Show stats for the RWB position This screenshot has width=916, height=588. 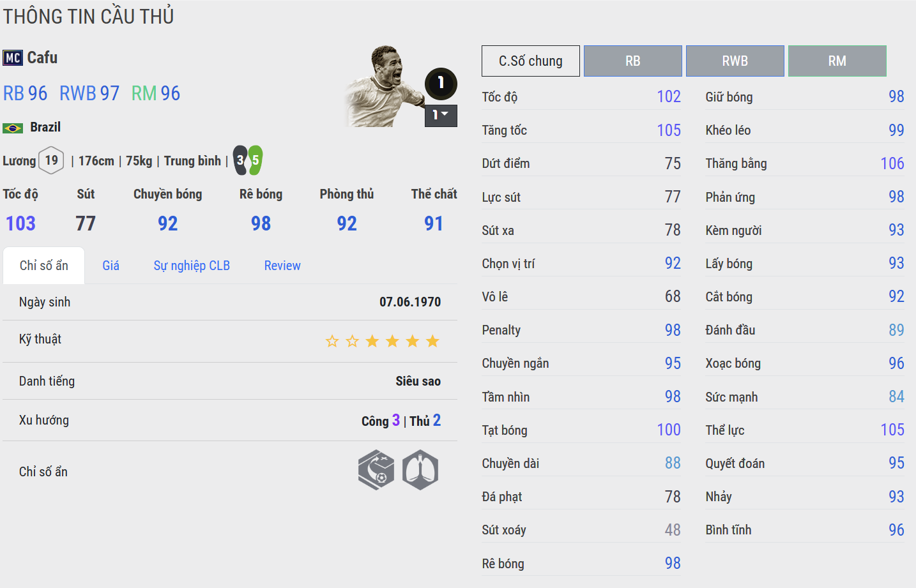(735, 61)
